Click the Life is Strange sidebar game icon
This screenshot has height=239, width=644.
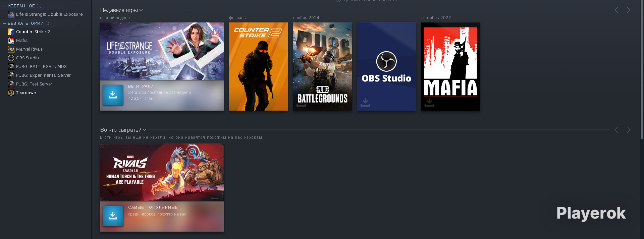point(11,14)
